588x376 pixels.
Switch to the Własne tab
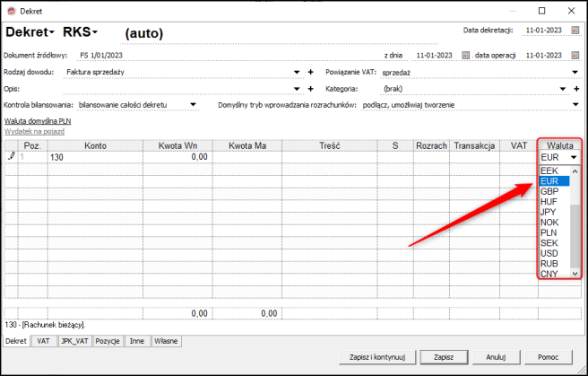tap(166, 341)
